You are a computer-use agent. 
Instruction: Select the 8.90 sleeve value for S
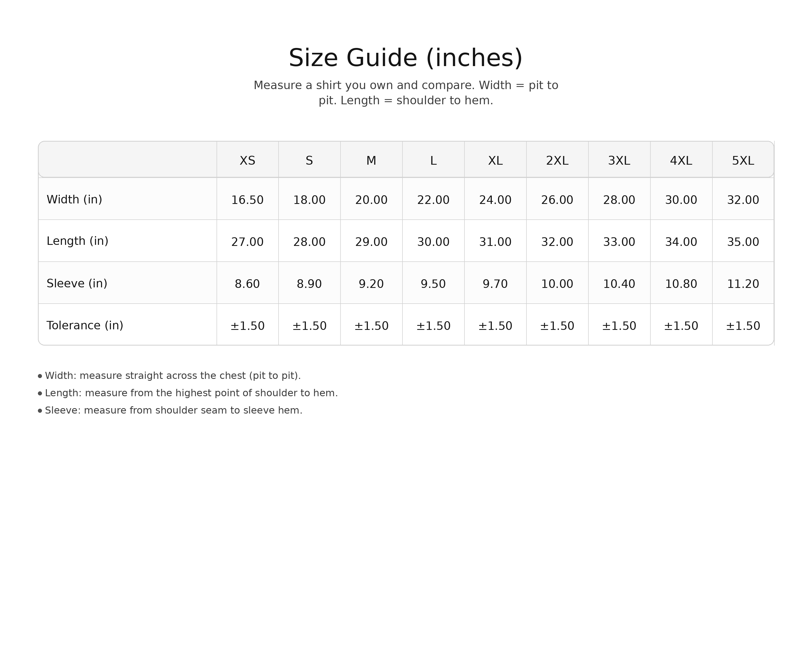pyautogui.click(x=309, y=284)
